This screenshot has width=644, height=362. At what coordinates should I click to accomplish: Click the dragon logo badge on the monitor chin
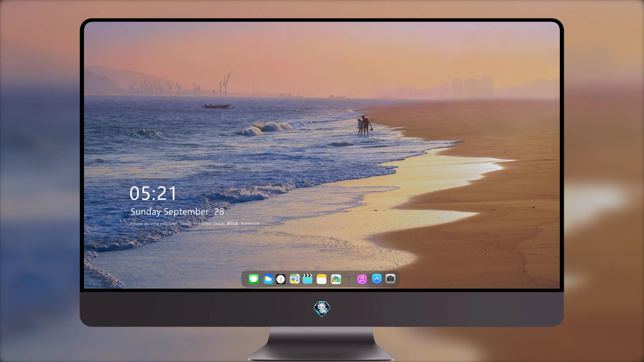[x=322, y=309]
